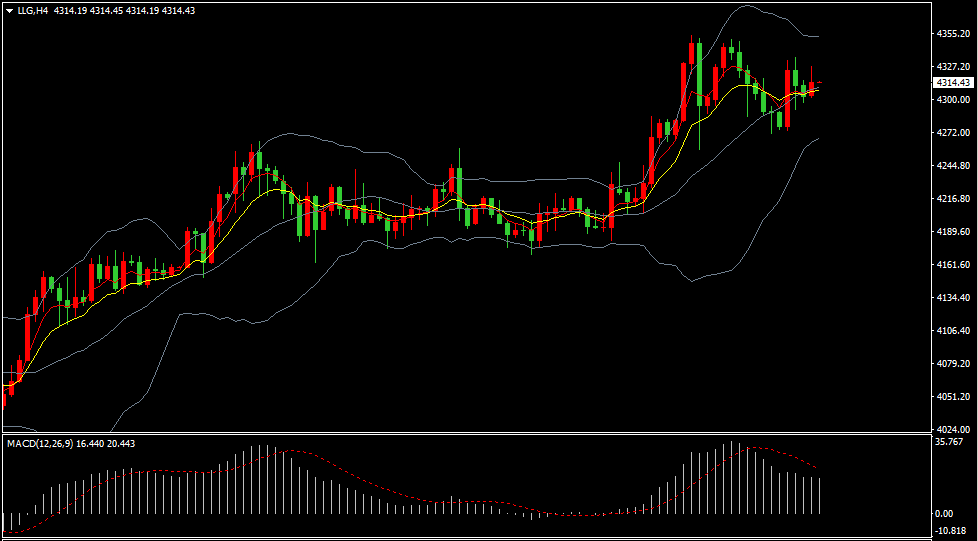Image resolution: width=978 pixels, height=541 pixels.
Task: Select the 4244.80 price axis label
Action: click(953, 166)
